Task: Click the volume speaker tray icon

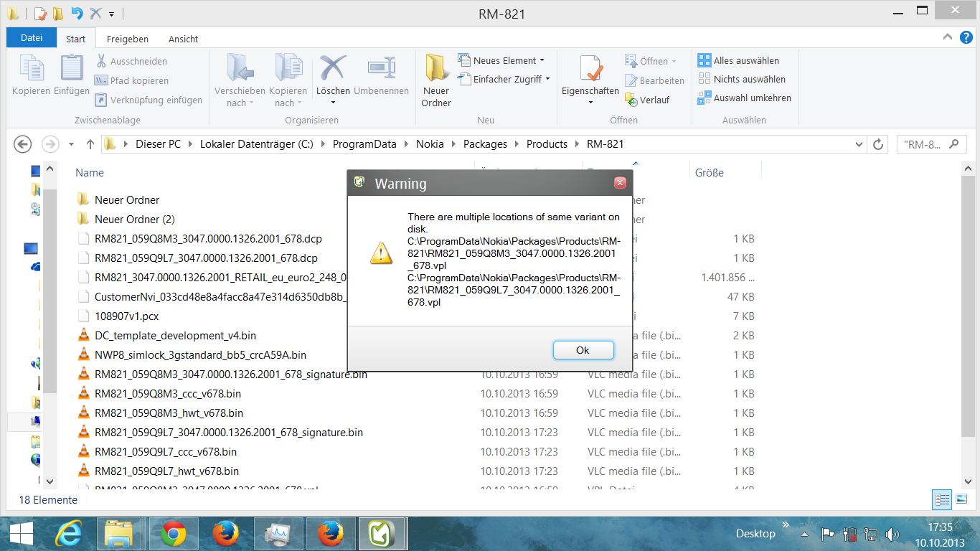Action: (892, 534)
